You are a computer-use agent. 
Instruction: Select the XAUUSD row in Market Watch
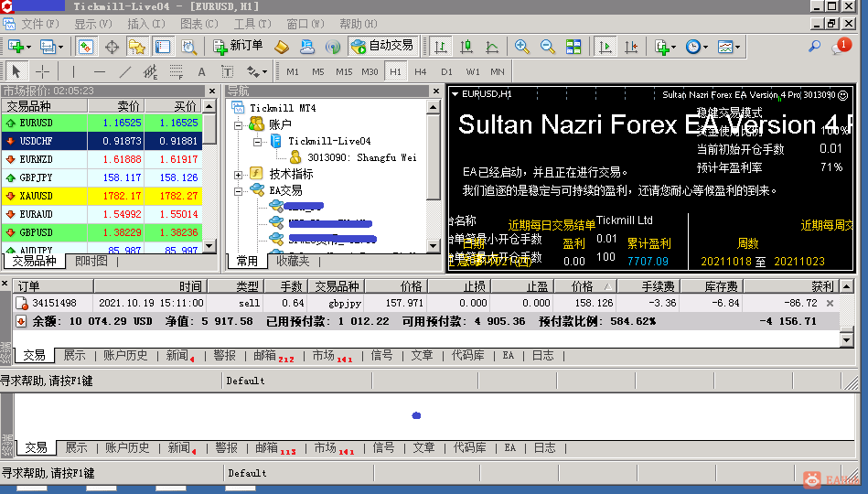point(102,196)
